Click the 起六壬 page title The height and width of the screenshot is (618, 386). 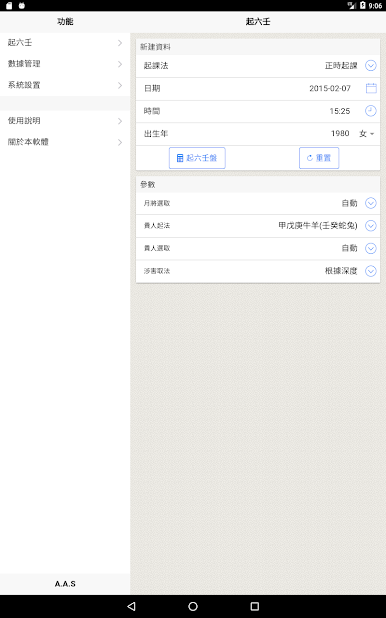click(258, 22)
